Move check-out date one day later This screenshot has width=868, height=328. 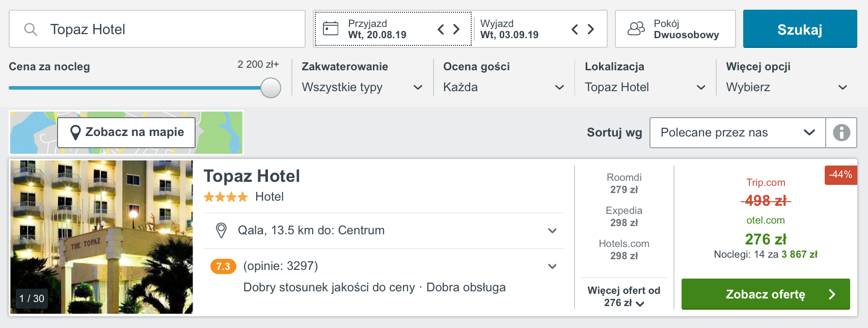pyautogui.click(x=591, y=29)
